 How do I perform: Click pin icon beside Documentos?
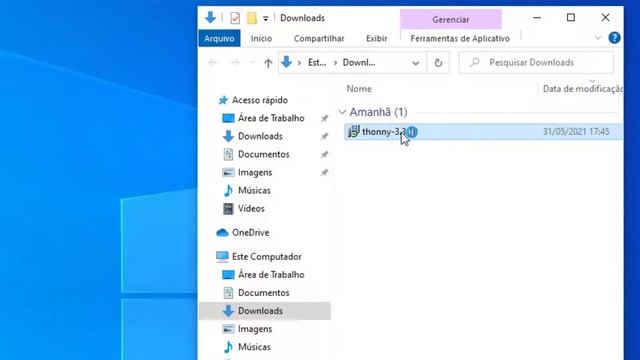click(x=324, y=155)
